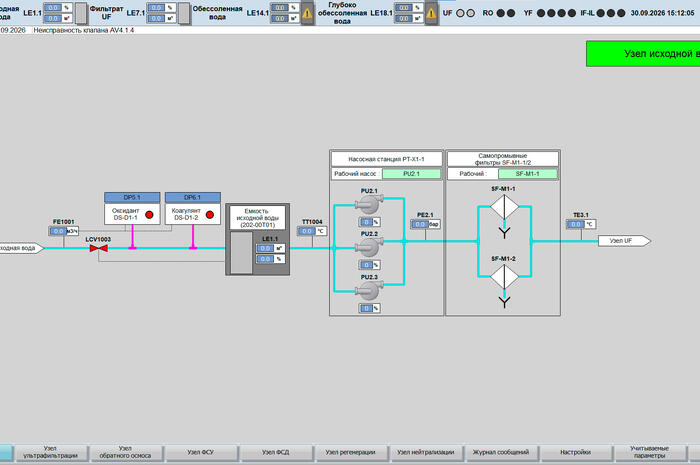Select pump PU2.2 icon
The height and width of the screenshot is (465, 700).
pyautogui.click(x=369, y=247)
